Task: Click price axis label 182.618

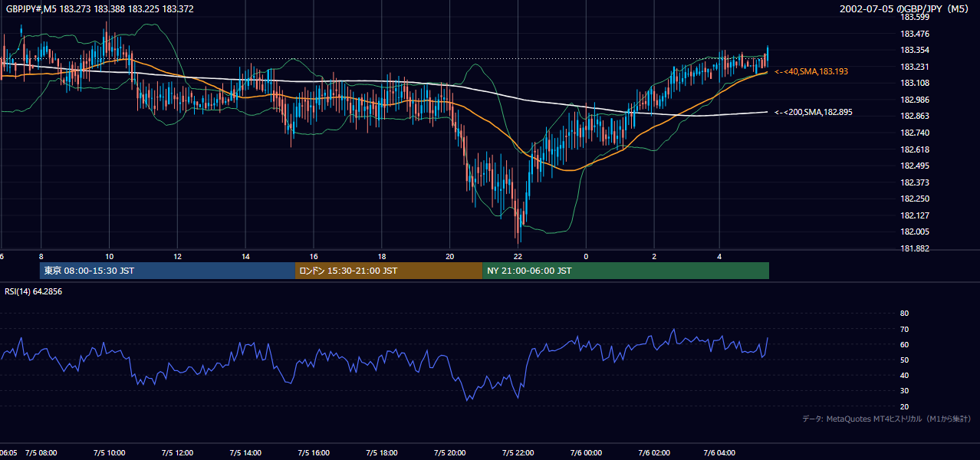Action: click(x=915, y=149)
